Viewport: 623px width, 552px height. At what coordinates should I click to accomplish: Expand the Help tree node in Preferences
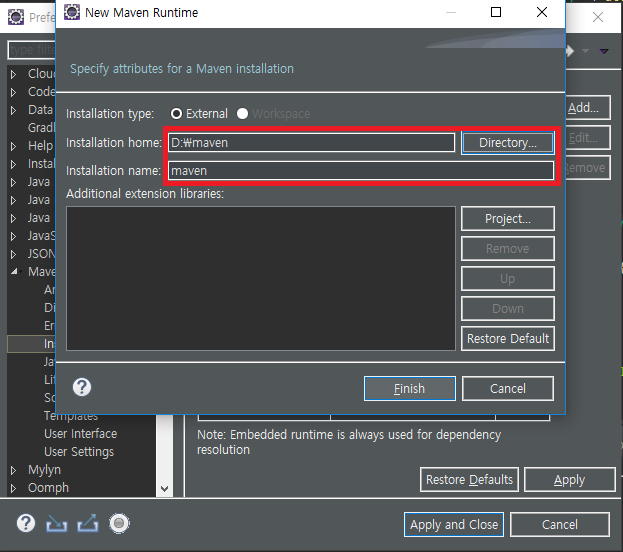(x=14, y=146)
